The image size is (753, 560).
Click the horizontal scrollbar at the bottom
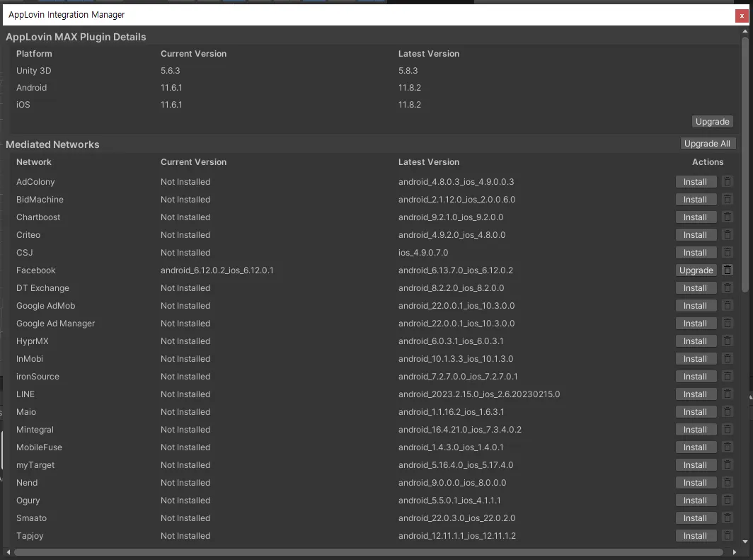[368, 552]
